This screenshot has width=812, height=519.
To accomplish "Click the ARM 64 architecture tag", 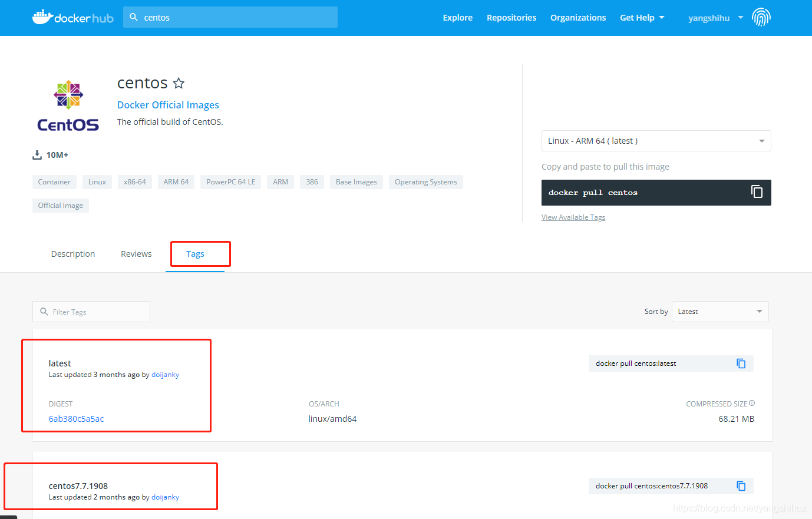I will click(x=176, y=182).
